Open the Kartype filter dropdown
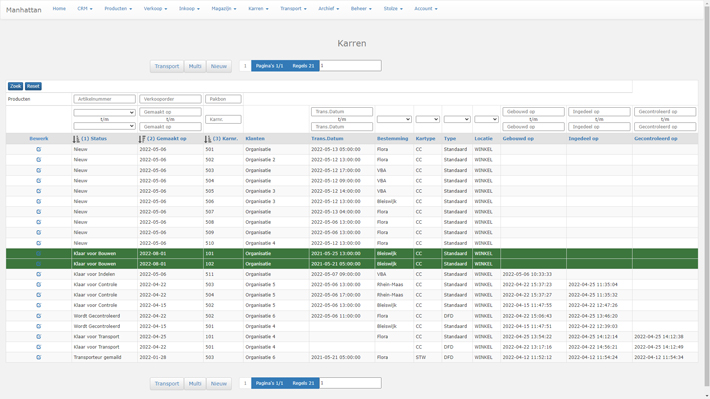 (427, 119)
